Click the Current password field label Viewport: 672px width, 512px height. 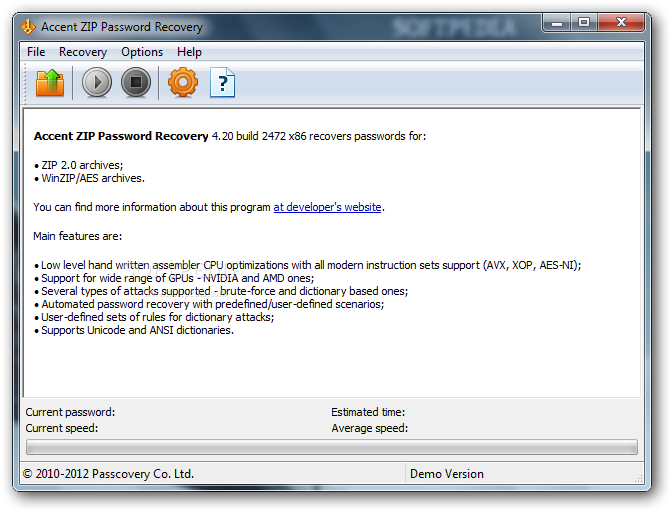click(70, 412)
